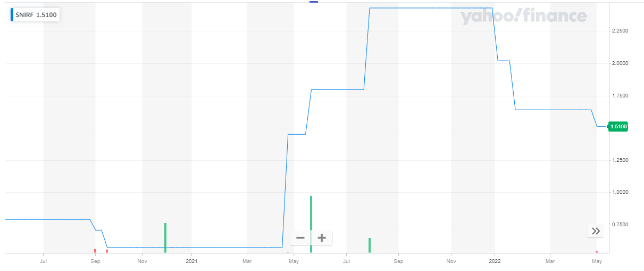Jump to latest data with double-chevron button
This screenshot has width=644, height=271.
pyautogui.click(x=596, y=231)
